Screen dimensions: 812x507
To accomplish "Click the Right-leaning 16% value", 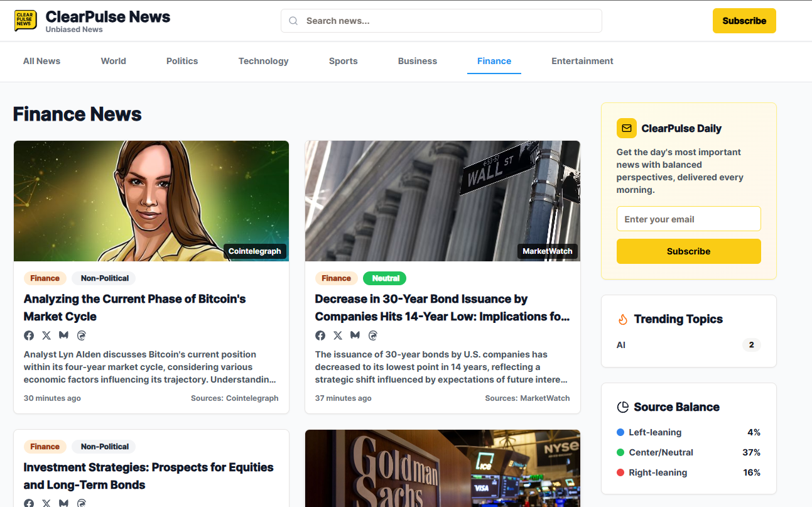I will tap(752, 472).
